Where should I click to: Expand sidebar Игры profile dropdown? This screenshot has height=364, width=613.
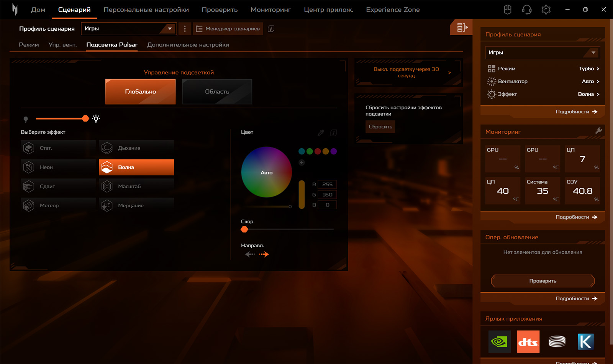542,52
